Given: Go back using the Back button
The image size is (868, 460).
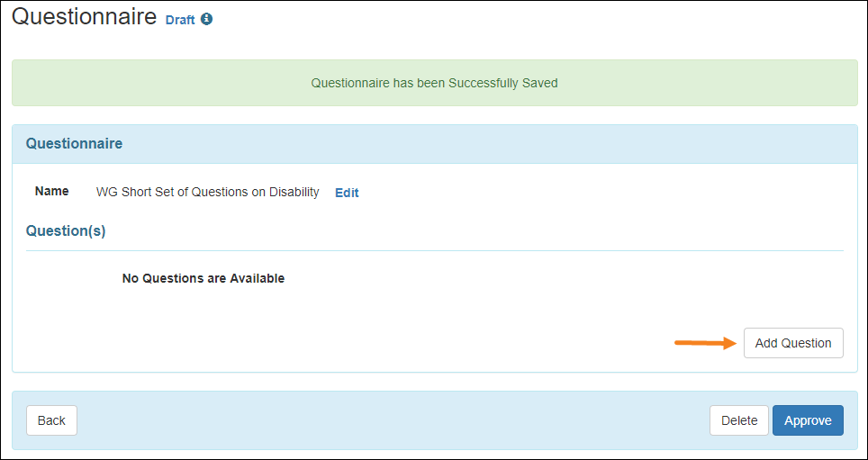Looking at the screenshot, I should point(51,420).
